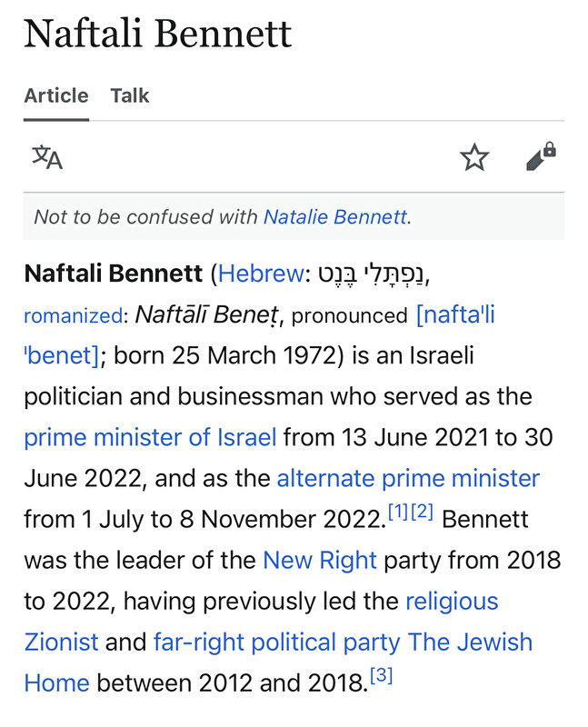Viewport: 588px width, 727px height.
Task: Click the 'benet] pronunciation continuation link
Action: [61, 355]
